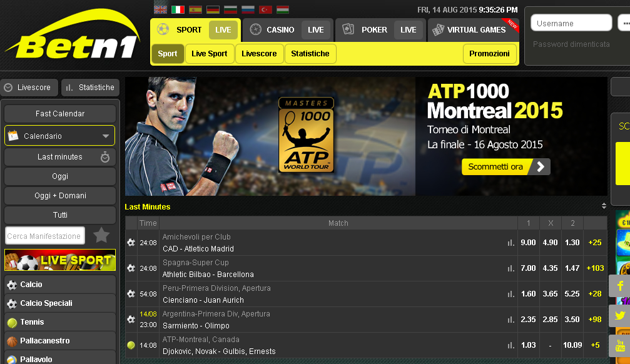Select draw odds 4.35 Bilbao - Barcellona
The image size is (630, 364).
coord(550,268)
